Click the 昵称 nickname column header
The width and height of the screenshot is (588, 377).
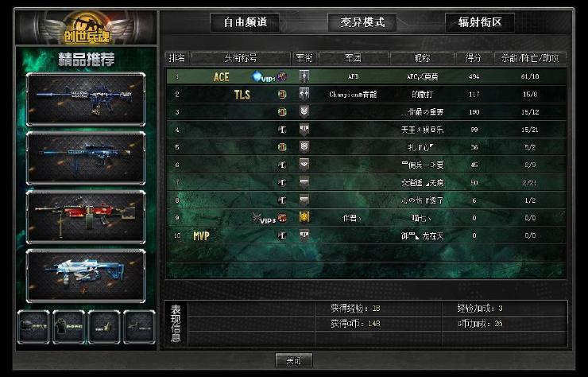[422, 58]
